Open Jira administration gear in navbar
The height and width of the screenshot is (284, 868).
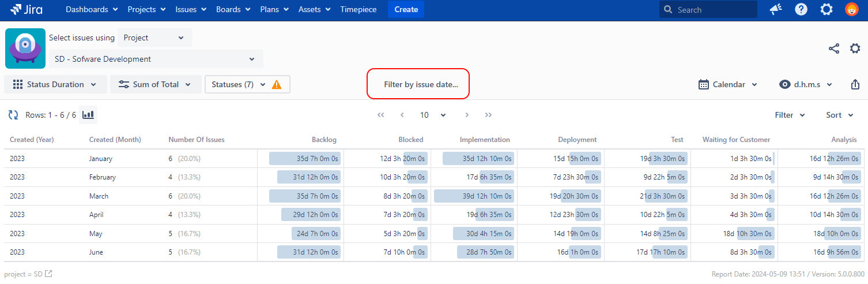coord(827,10)
